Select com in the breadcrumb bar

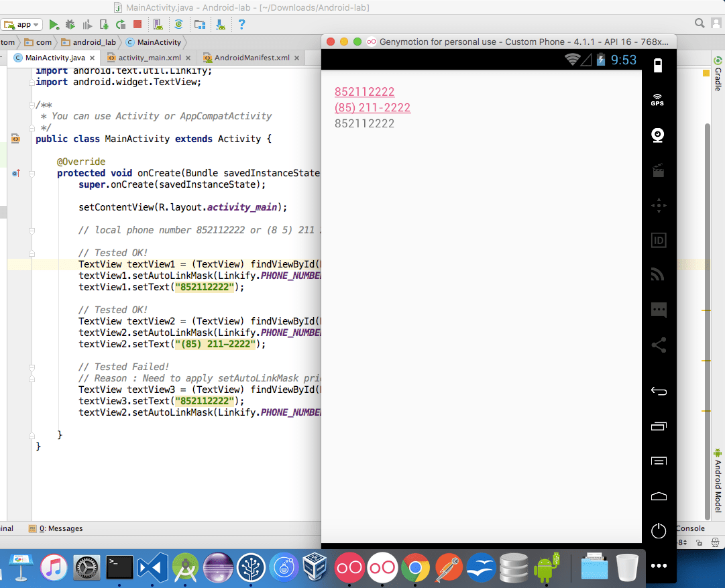(38, 42)
